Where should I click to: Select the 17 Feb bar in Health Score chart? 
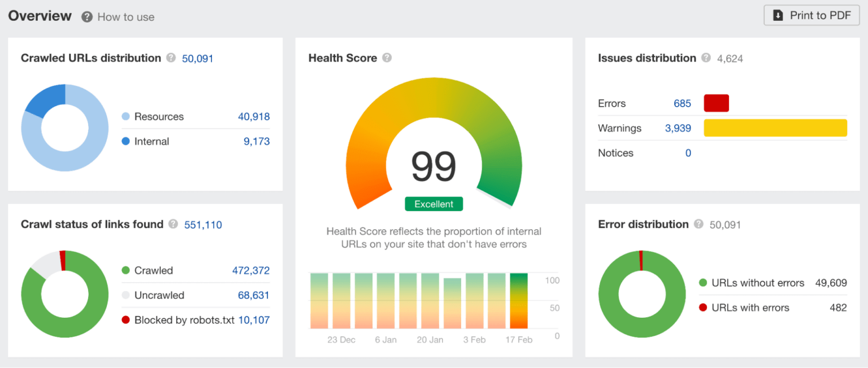tap(518, 301)
